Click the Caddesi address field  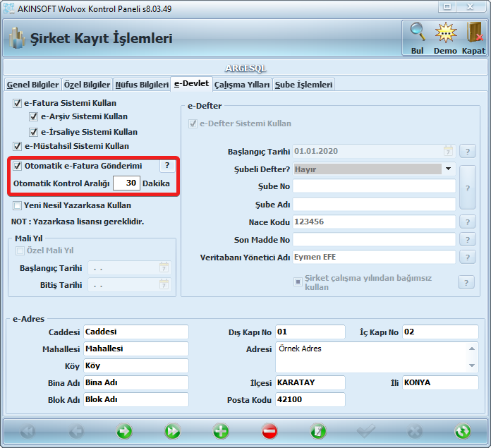point(136,332)
